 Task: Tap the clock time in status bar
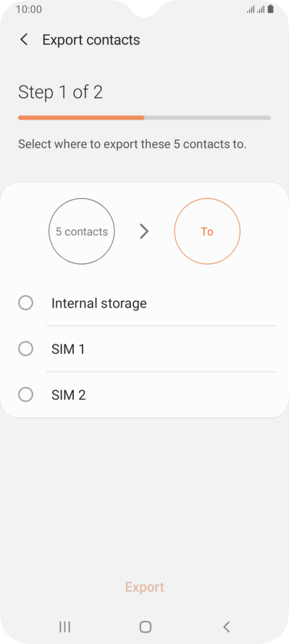(29, 9)
